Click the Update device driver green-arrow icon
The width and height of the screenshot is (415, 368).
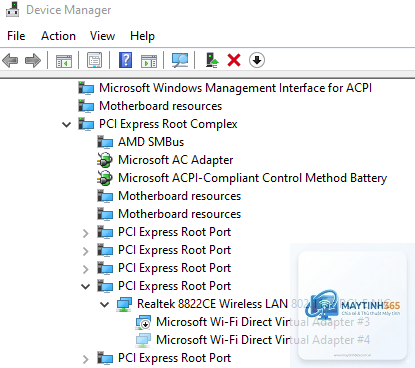coord(212,60)
